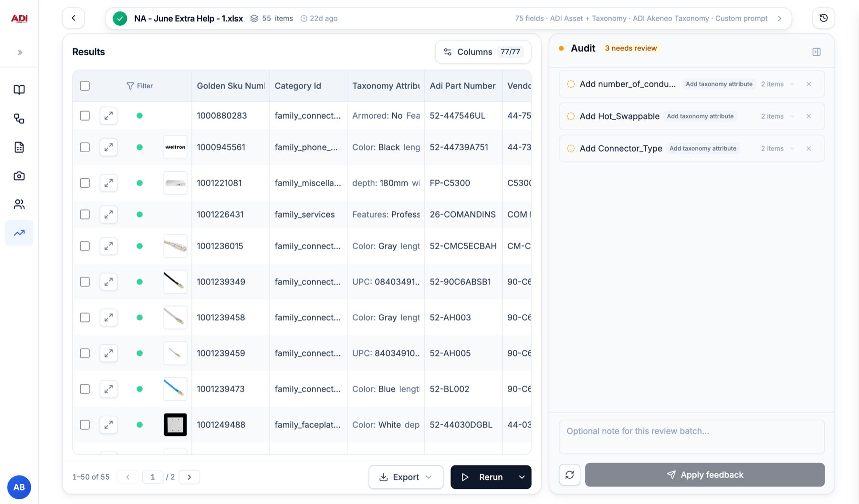Sort by Golden Sku Number column header

pos(230,86)
